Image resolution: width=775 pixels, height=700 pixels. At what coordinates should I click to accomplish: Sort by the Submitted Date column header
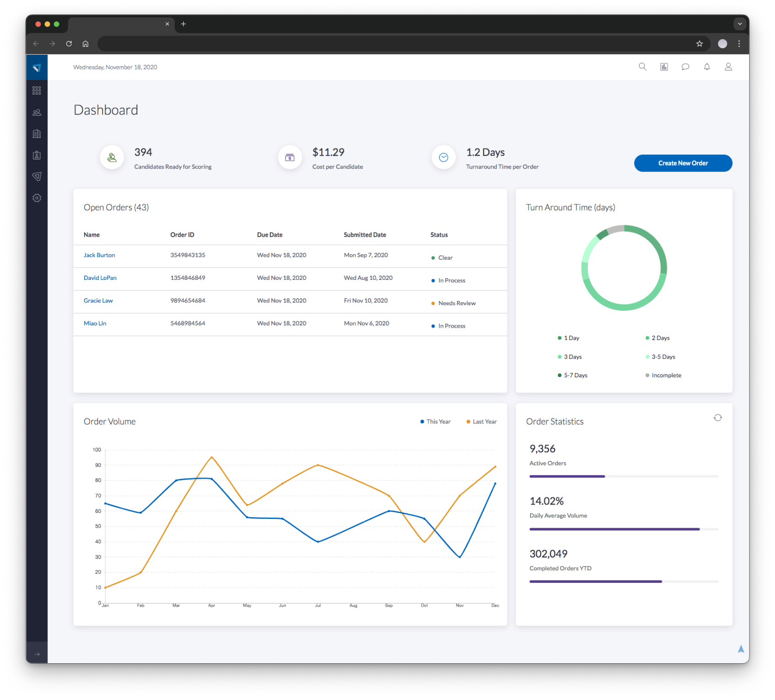coord(365,235)
